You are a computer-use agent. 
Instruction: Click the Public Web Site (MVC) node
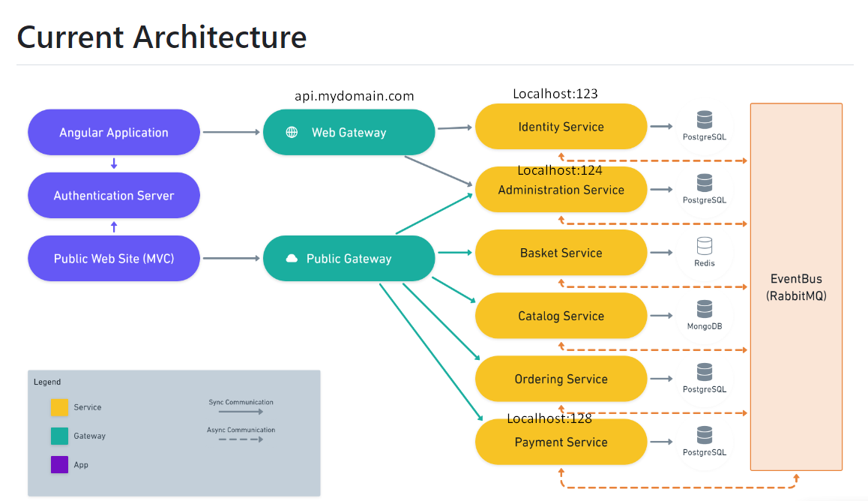click(x=114, y=259)
